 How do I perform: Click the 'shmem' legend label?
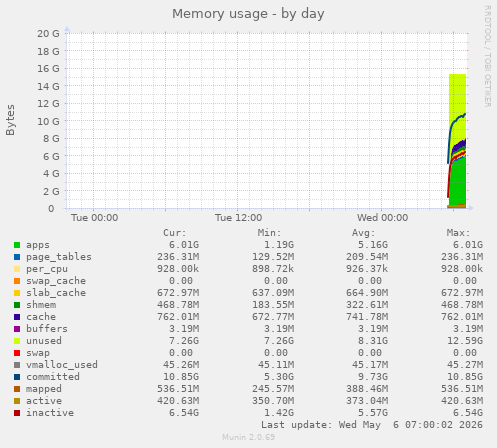41,305
